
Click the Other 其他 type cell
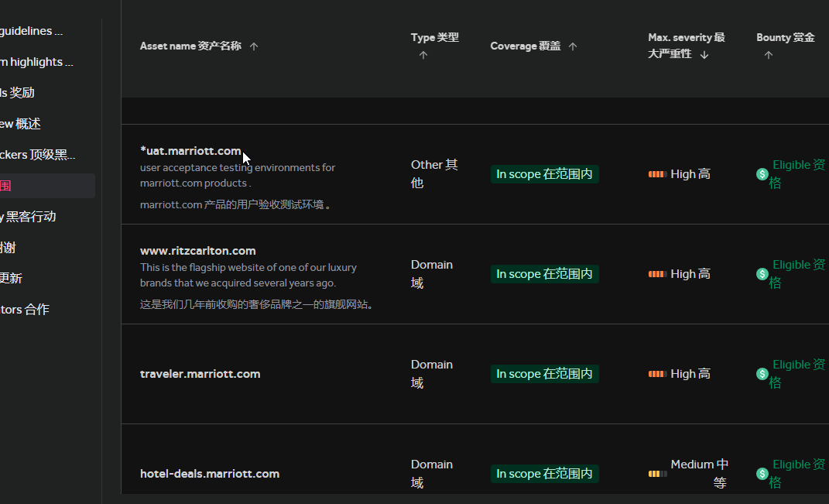(x=434, y=174)
